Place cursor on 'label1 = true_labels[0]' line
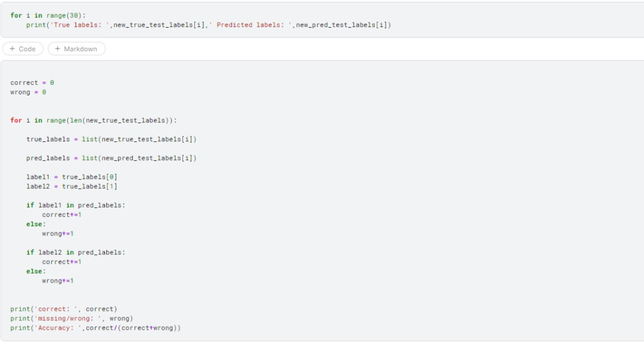 point(72,177)
